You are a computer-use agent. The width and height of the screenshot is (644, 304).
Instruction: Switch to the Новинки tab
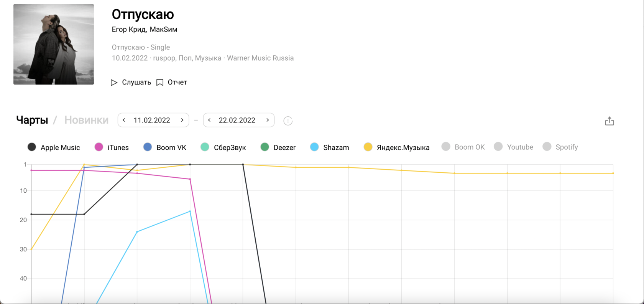(x=86, y=120)
